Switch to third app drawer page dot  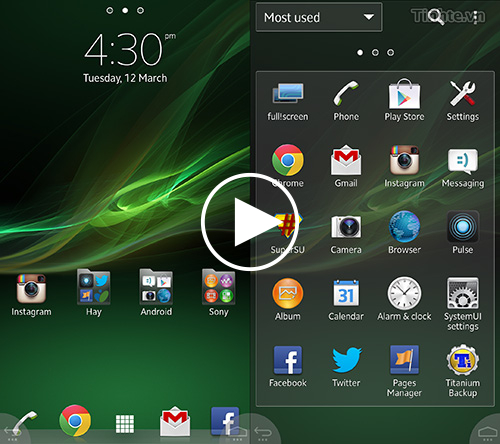pyautogui.click(x=390, y=53)
